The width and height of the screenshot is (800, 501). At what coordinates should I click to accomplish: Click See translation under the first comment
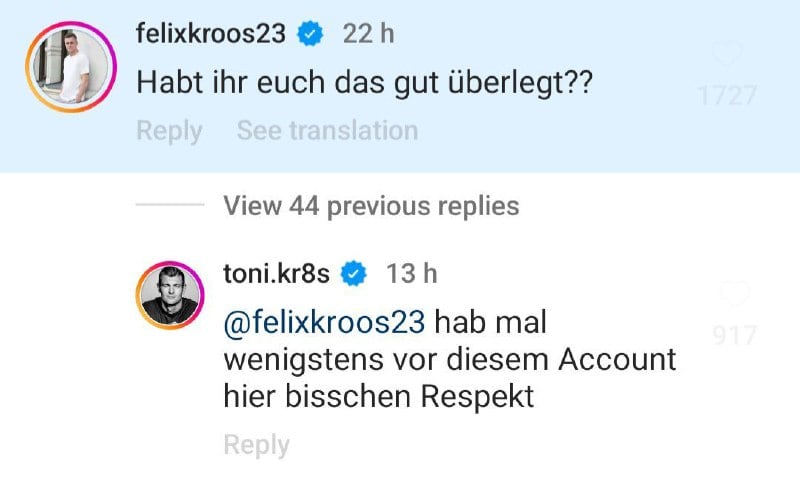(x=327, y=130)
